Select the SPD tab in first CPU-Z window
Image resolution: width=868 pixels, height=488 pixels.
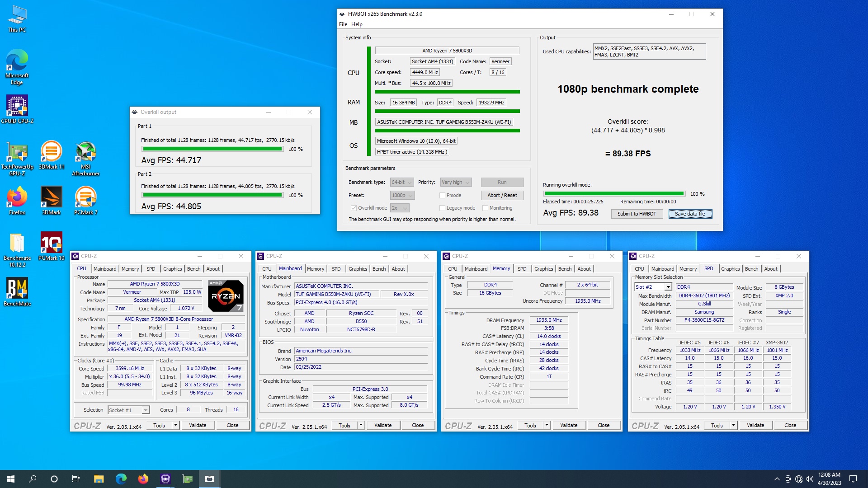click(151, 269)
